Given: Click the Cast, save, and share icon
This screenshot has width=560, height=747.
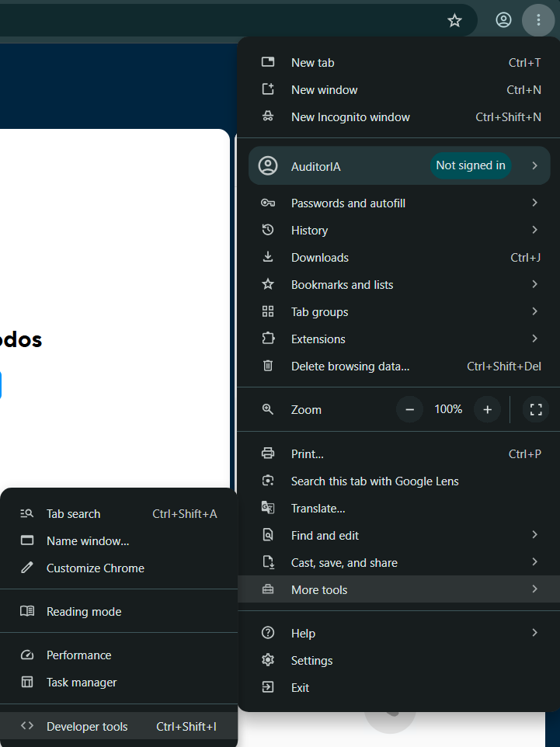Looking at the screenshot, I should [268, 562].
